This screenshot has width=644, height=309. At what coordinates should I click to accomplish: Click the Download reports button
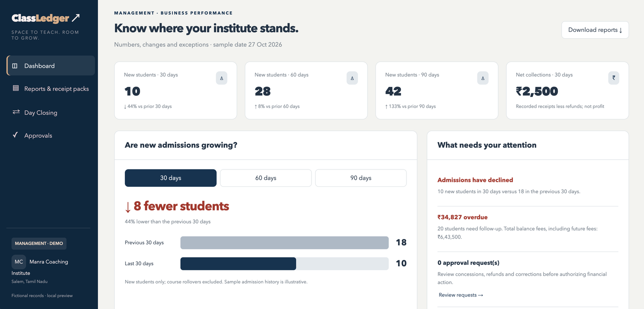pyautogui.click(x=595, y=30)
